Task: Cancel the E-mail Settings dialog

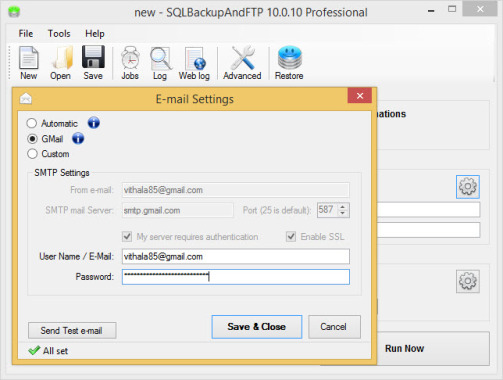Action: (334, 327)
